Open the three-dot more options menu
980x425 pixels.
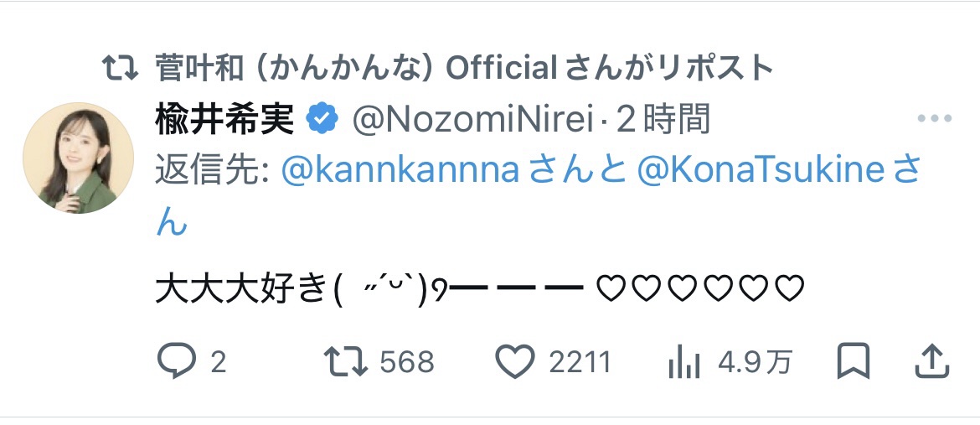pos(934,119)
